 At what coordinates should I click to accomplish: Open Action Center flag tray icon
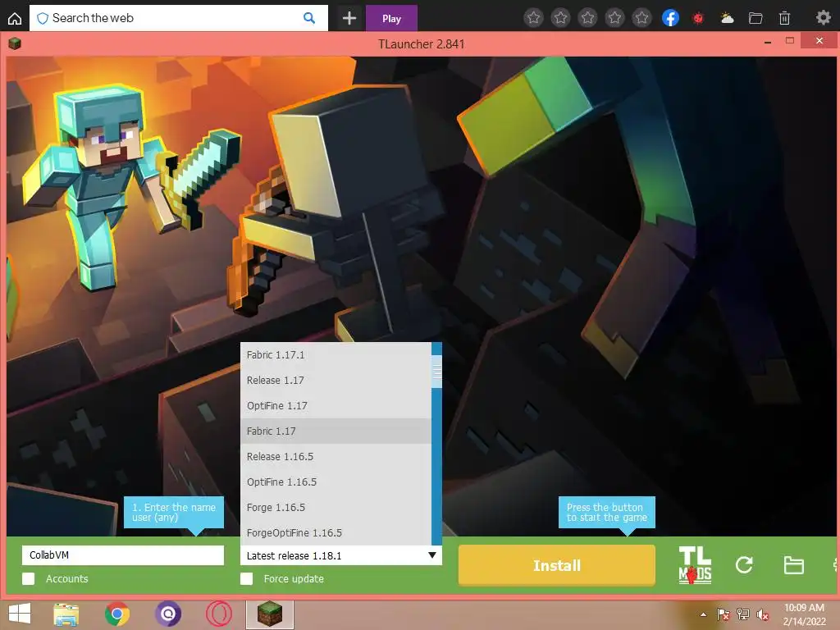point(723,614)
